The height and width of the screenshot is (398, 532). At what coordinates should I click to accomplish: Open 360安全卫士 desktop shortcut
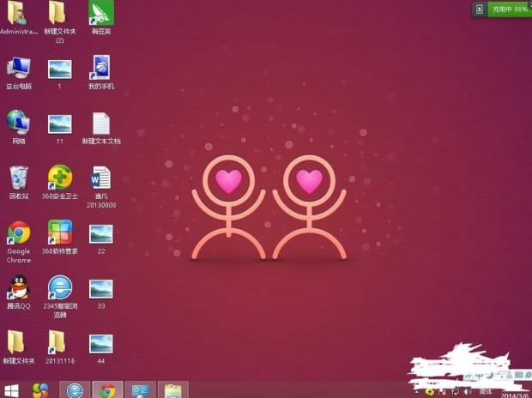tap(59, 178)
